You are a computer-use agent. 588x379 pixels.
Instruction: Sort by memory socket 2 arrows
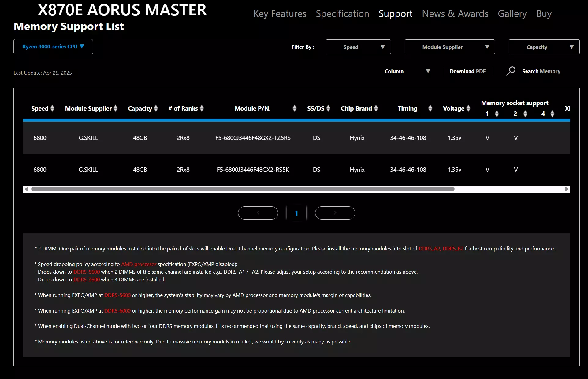pyautogui.click(x=525, y=114)
